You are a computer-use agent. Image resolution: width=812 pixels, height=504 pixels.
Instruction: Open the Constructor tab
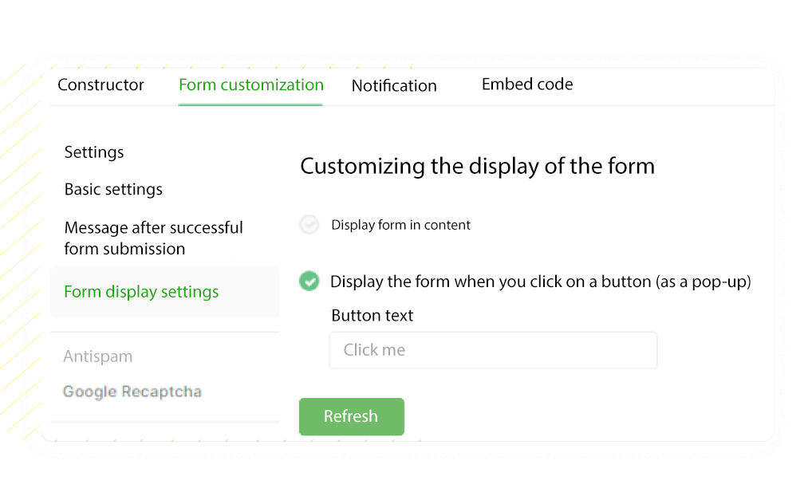click(101, 85)
